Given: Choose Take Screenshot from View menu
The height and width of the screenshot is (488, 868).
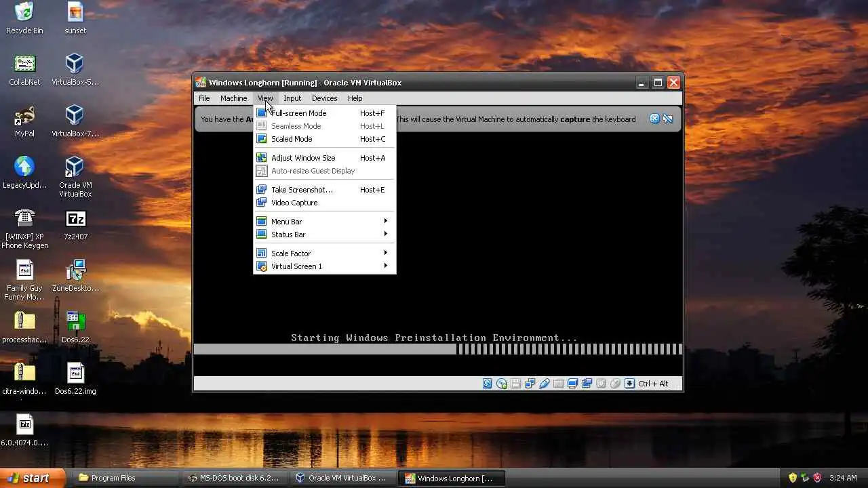Looking at the screenshot, I should [x=324, y=190].
